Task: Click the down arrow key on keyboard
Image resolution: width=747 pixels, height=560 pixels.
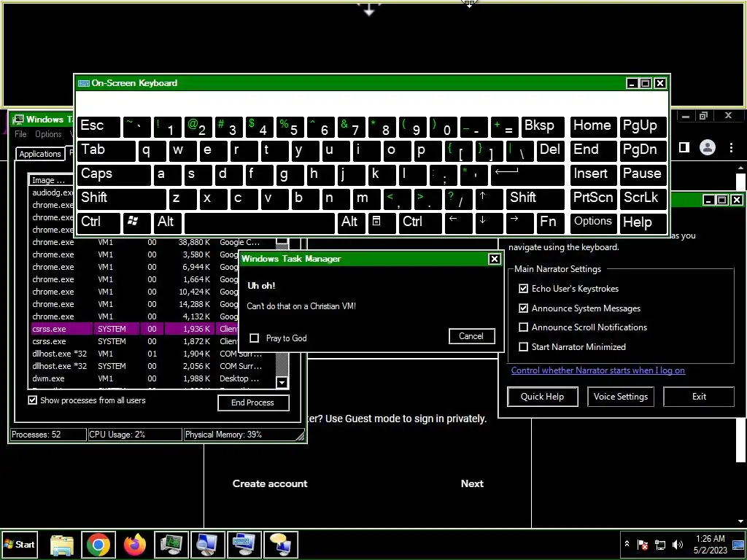Action: (x=488, y=222)
